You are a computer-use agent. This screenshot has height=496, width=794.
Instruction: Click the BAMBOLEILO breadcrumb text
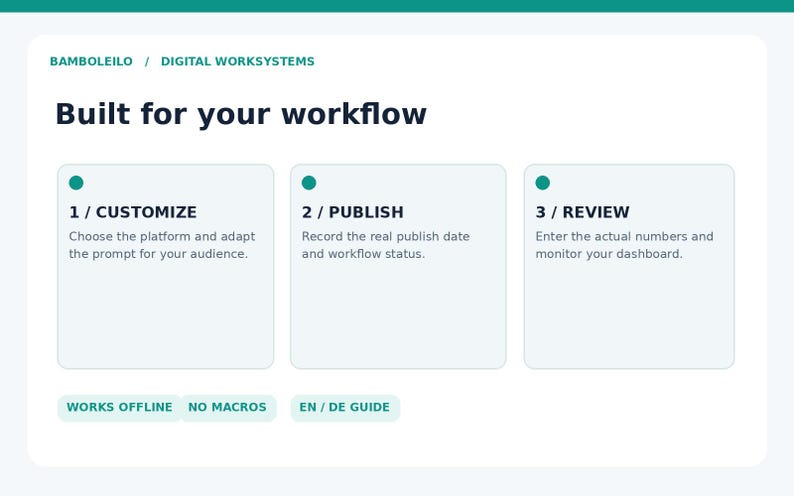click(x=91, y=61)
